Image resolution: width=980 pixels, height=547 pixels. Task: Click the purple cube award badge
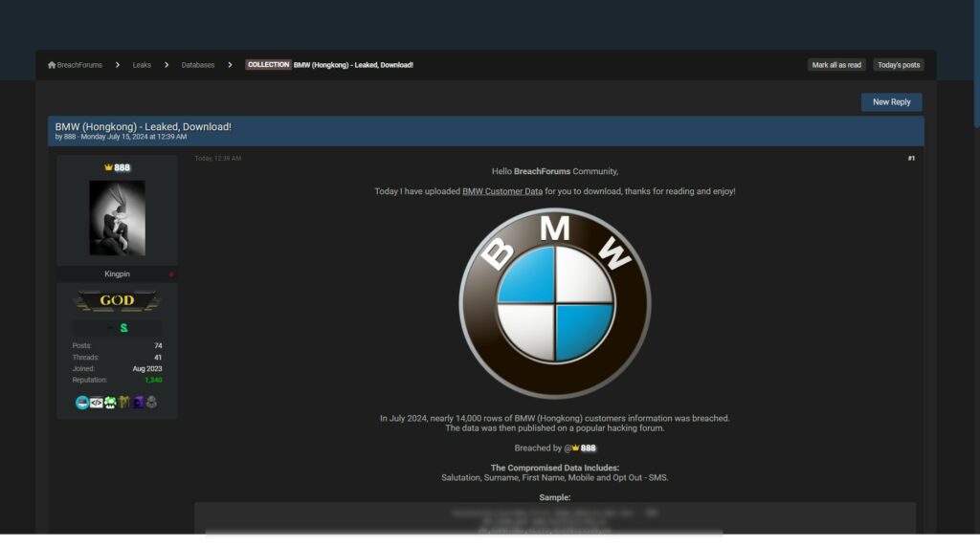(x=138, y=403)
